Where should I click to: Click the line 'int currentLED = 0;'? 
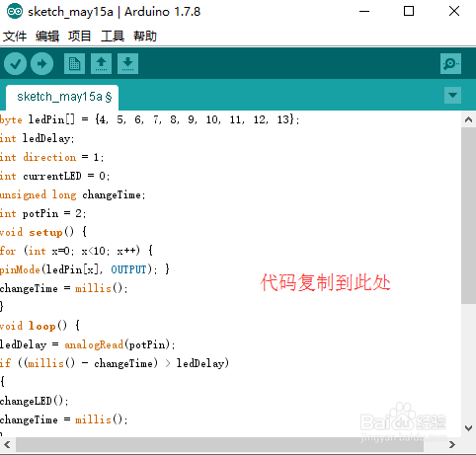(x=55, y=176)
